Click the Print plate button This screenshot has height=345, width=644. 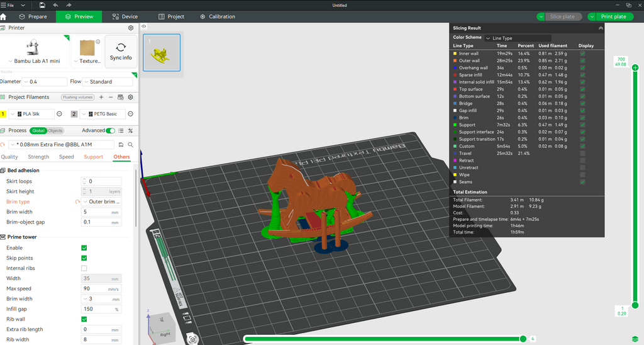click(609, 16)
